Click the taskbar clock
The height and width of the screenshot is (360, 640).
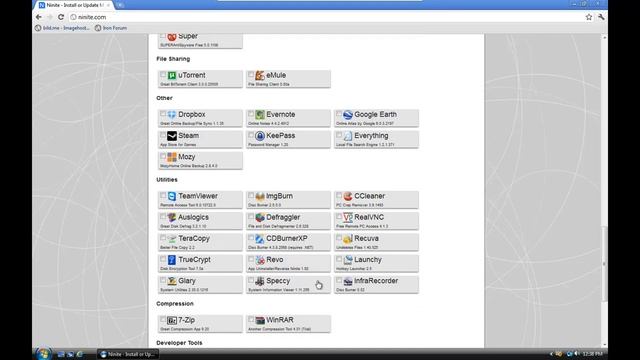pos(593,353)
